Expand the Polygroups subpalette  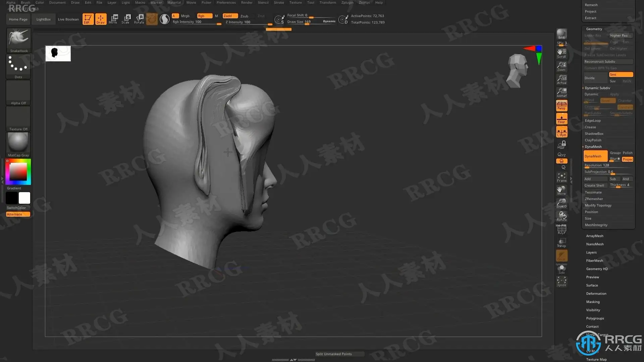(595, 318)
